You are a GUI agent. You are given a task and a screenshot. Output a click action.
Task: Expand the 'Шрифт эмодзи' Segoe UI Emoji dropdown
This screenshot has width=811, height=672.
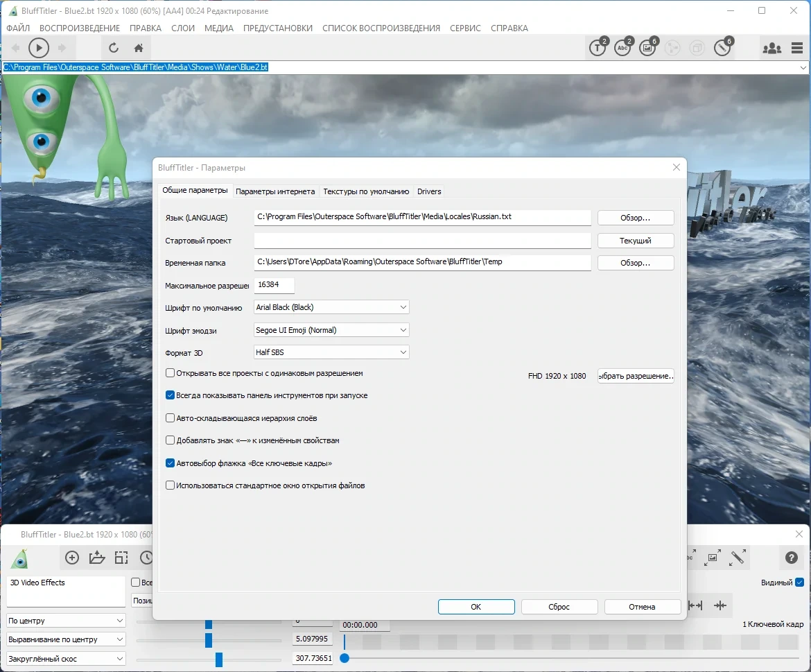(x=331, y=330)
